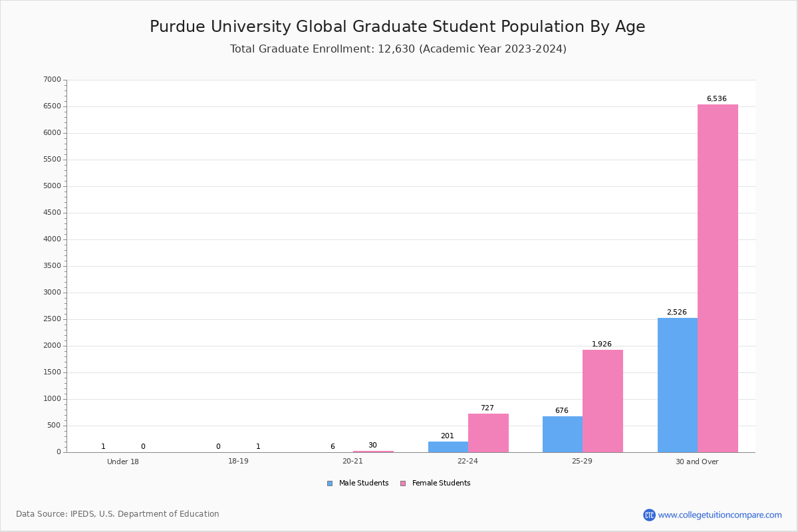The width and height of the screenshot is (798, 532).
Task: Click the 2,526 data label
Action: click(x=676, y=313)
